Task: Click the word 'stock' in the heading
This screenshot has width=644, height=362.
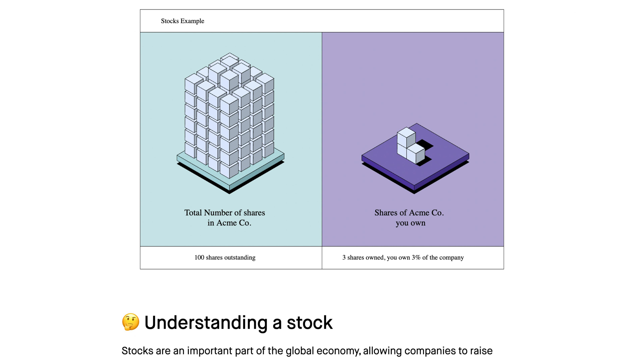Action: click(x=309, y=322)
